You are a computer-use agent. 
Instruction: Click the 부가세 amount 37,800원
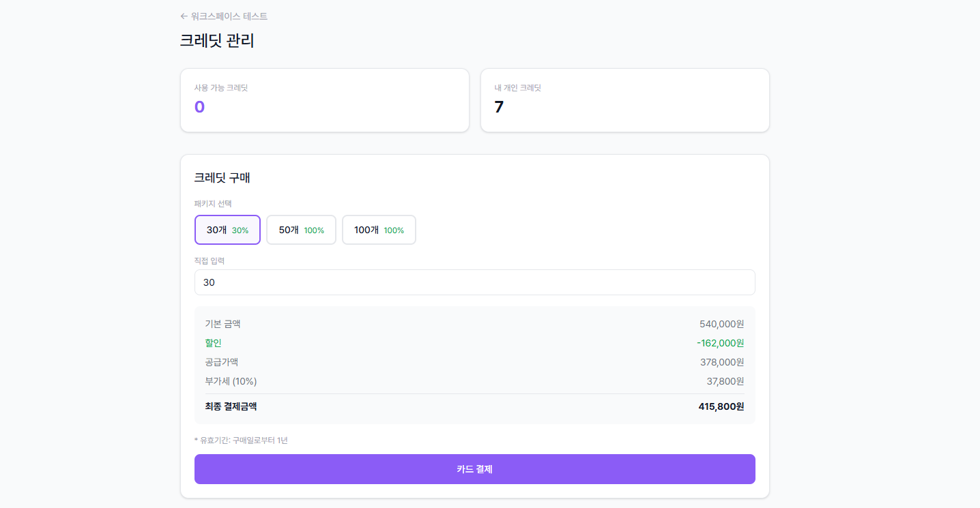pos(725,381)
